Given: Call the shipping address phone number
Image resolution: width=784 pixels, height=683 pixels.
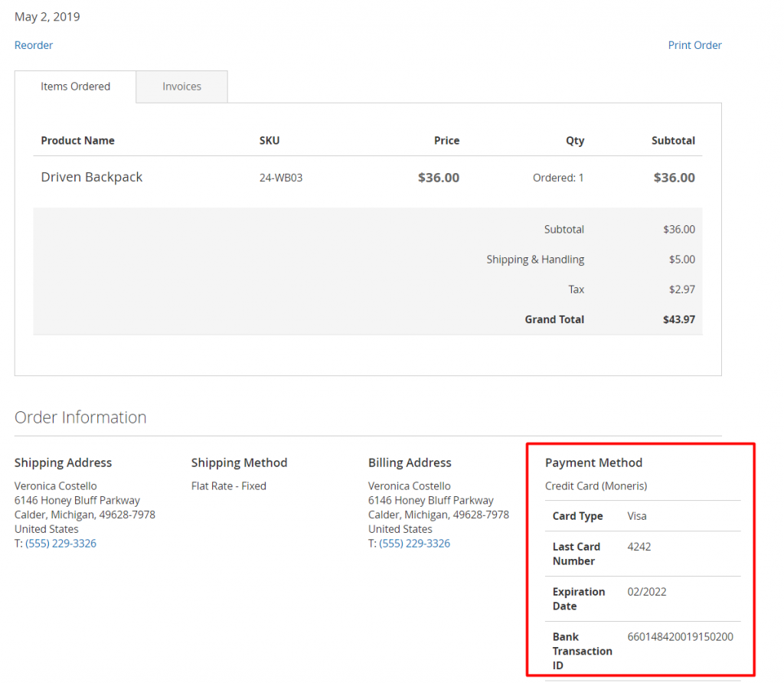Looking at the screenshot, I should coord(60,543).
